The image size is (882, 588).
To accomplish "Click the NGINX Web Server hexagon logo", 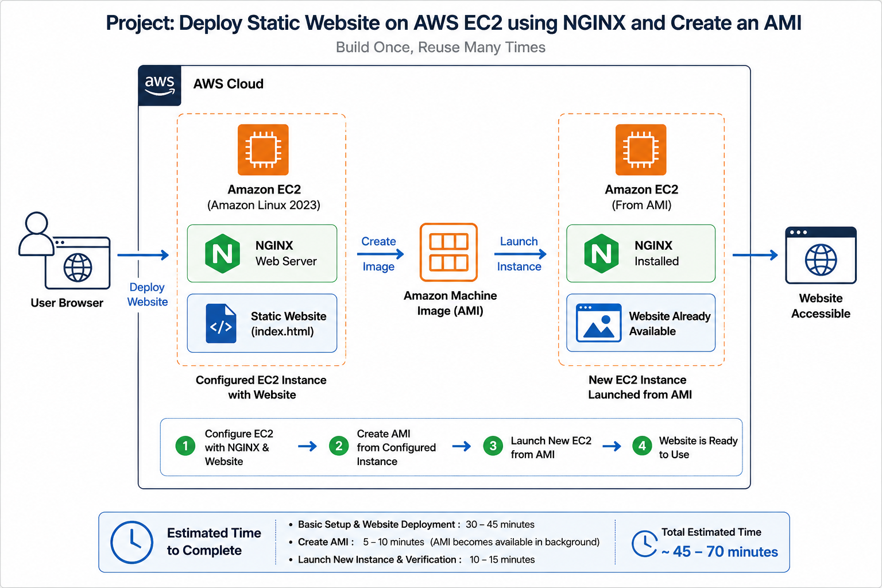I will pos(222,253).
